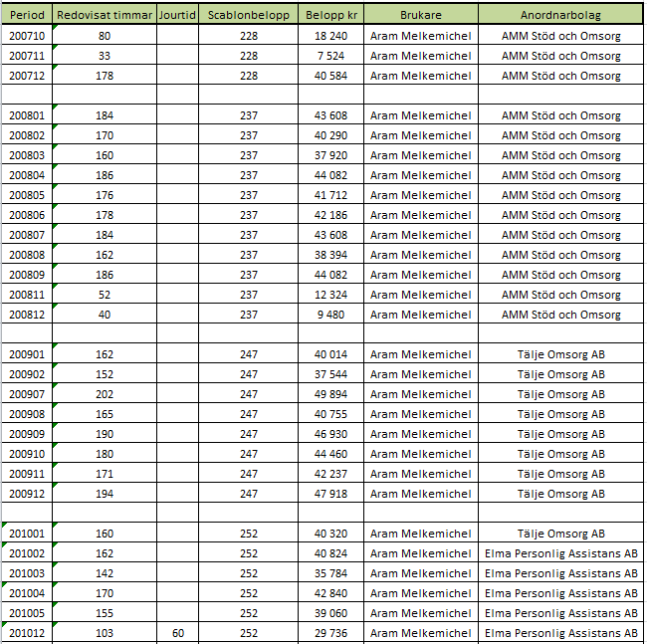This screenshot has width=647, height=644.
Task: Select the Redovisat timmar header cell
Action: click(x=105, y=15)
